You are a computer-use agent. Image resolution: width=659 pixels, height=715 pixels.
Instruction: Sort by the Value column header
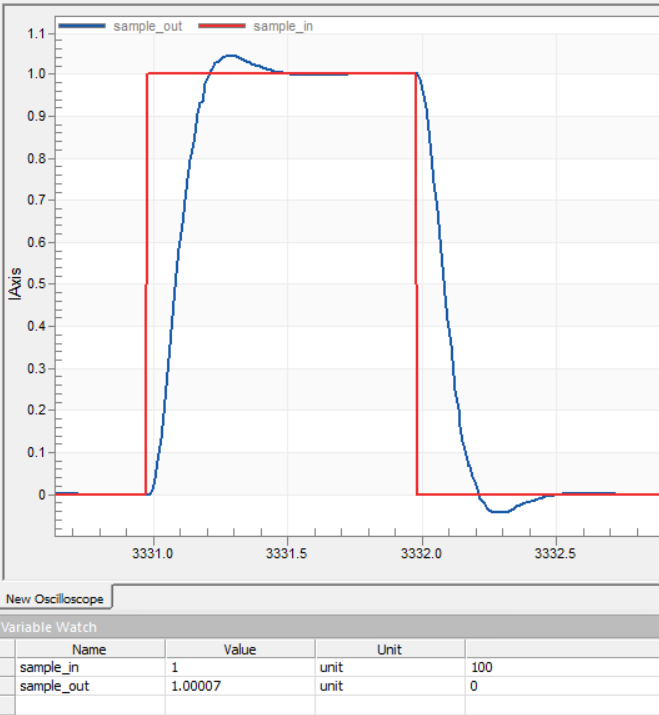click(240, 649)
